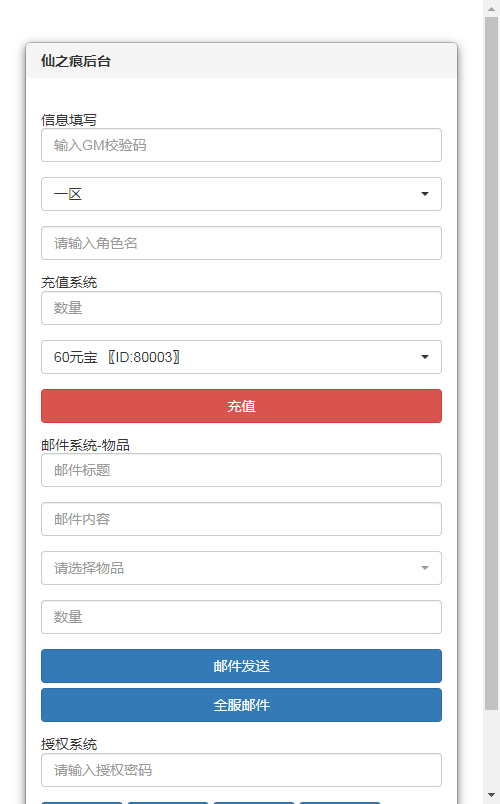The image size is (500, 804).
Task: Click the 仙之痕后台 panel heading
Action: pyautogui.click(x=76, y=61)
